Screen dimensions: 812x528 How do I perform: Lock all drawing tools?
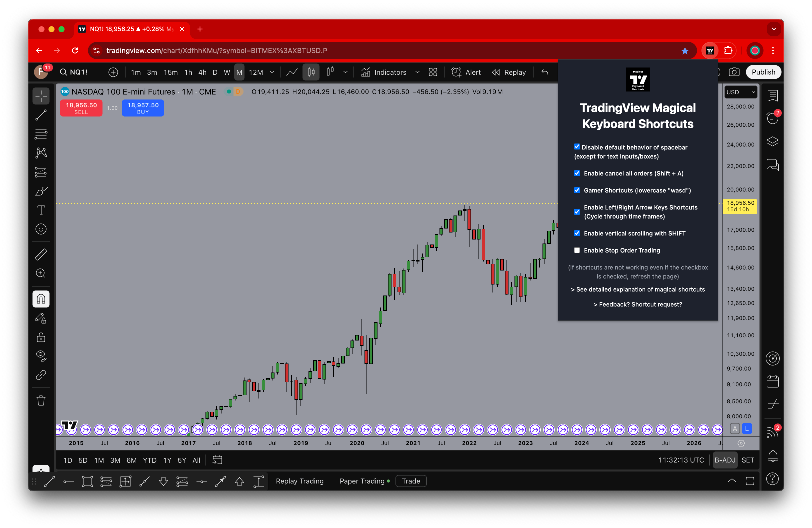click(41, 337)
